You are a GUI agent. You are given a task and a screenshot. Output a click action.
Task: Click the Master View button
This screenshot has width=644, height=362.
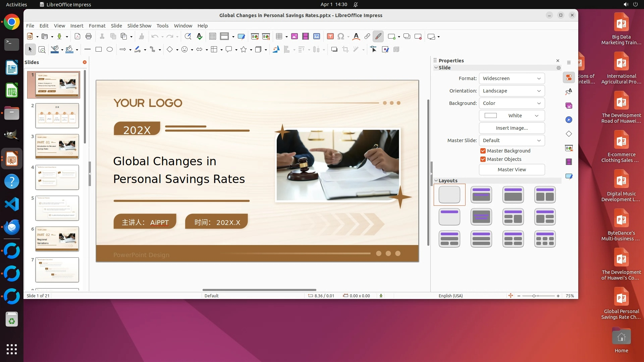click(x=512, y=170)
